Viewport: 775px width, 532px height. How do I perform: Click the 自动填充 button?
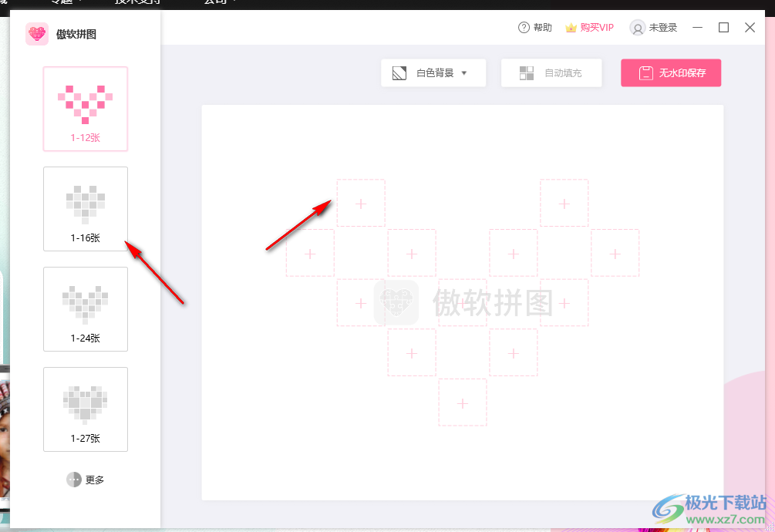click(x=551, y=72)
